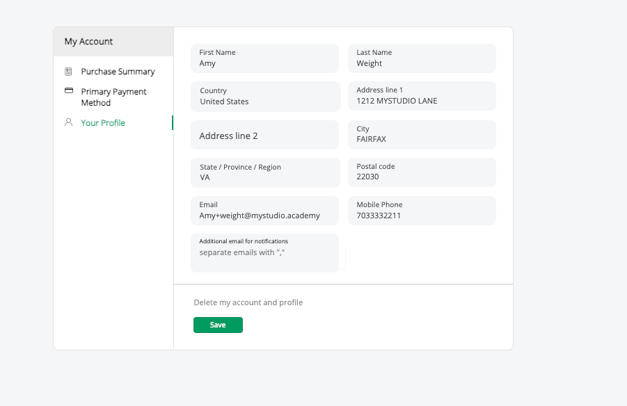Click the Your Profile person icon

[69, 123]
